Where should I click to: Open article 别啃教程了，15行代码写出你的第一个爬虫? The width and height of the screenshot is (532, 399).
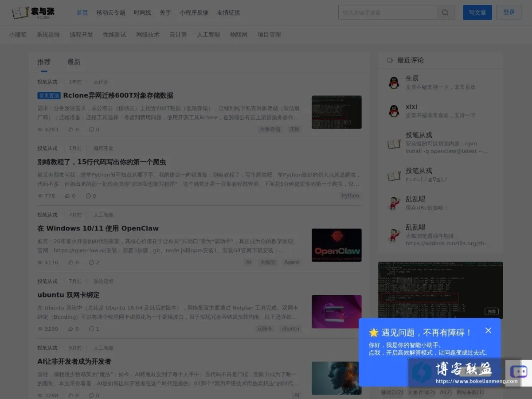(x=102, y=162)
